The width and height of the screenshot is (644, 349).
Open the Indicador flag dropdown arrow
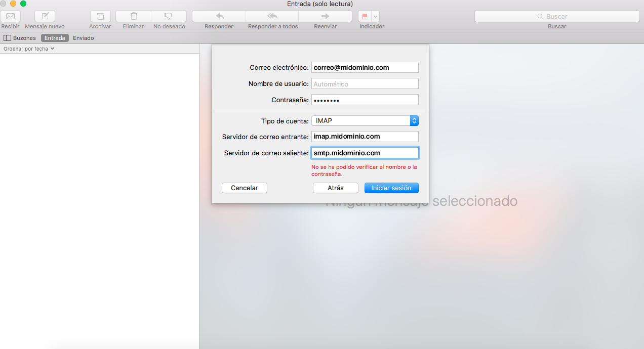point(375,16)
